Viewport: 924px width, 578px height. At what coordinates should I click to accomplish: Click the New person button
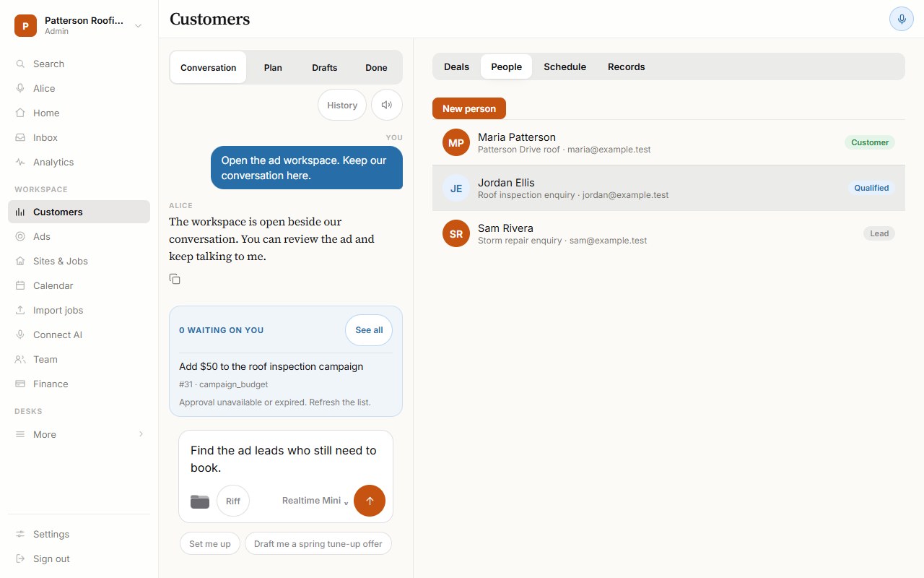pyautogui.click(x=469, y=108)
